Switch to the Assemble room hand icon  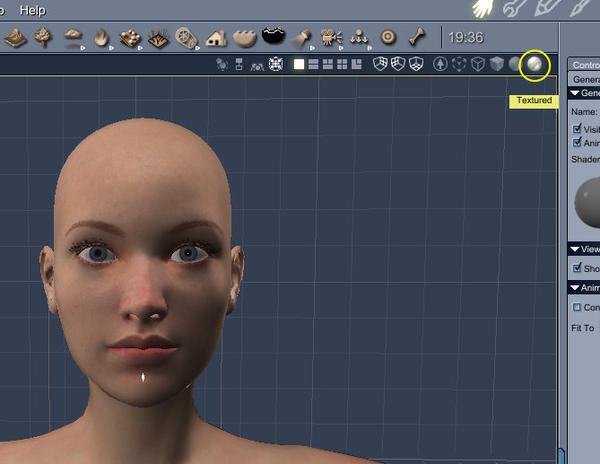tap(483, 8)
